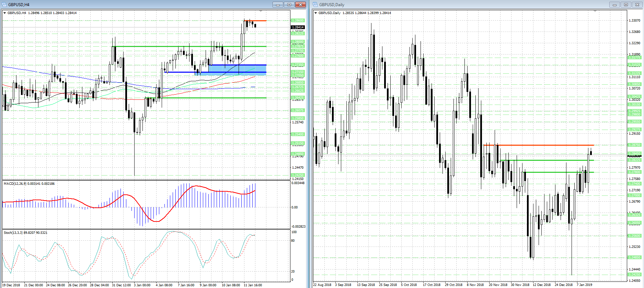Viewport: 644px width, 288px height.
Task: Click the 80 level on the Stochastic scale
Action: point(293,241)
